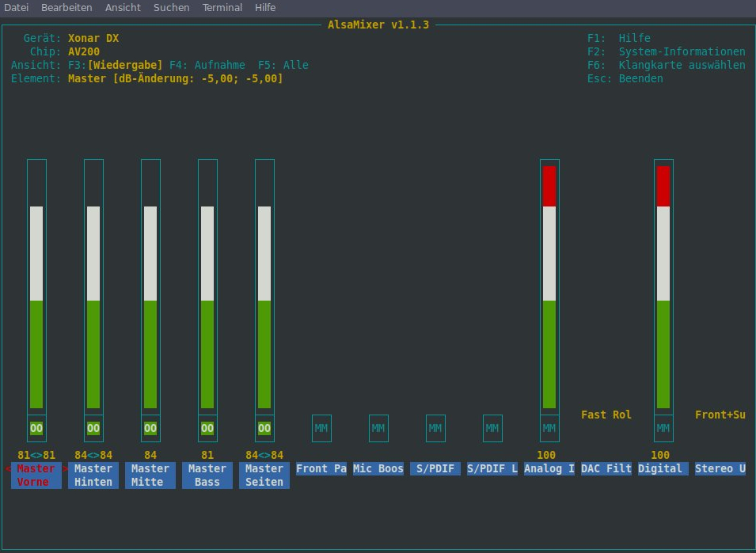Click the AV200 chip name
The image size is (756, 553).
click(x=84, y=51)
